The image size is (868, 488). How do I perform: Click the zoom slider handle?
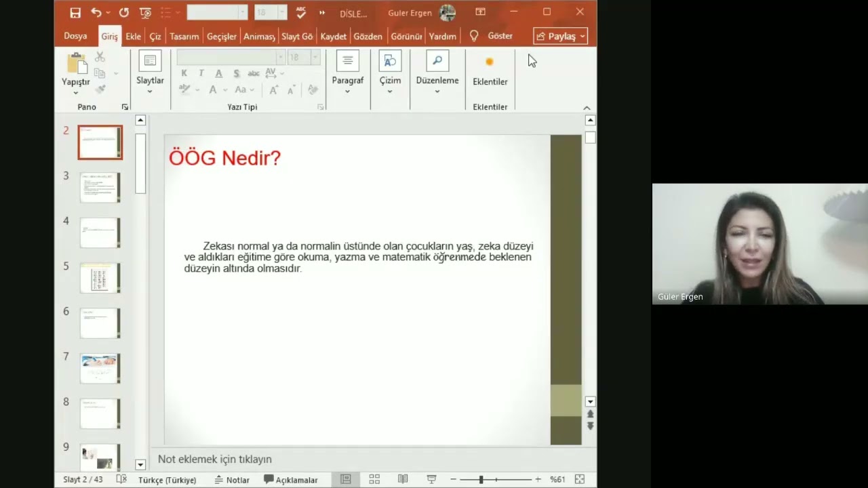(x=481, y=479)
